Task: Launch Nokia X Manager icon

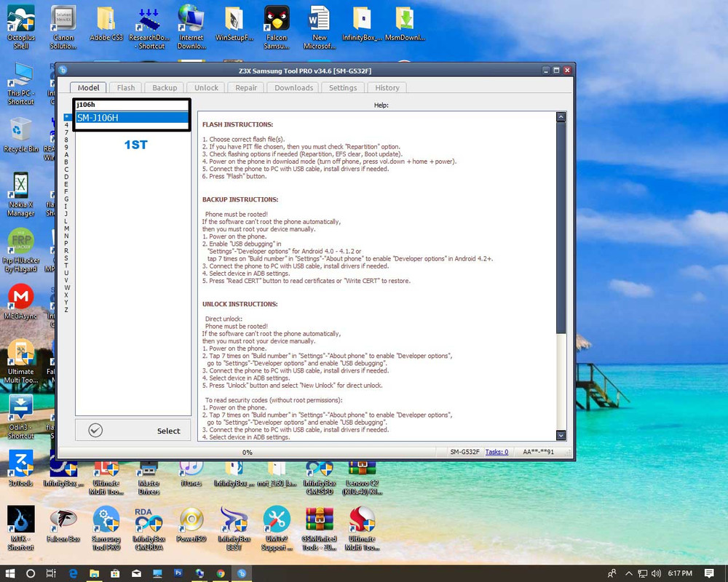Action: coord(21,194)
